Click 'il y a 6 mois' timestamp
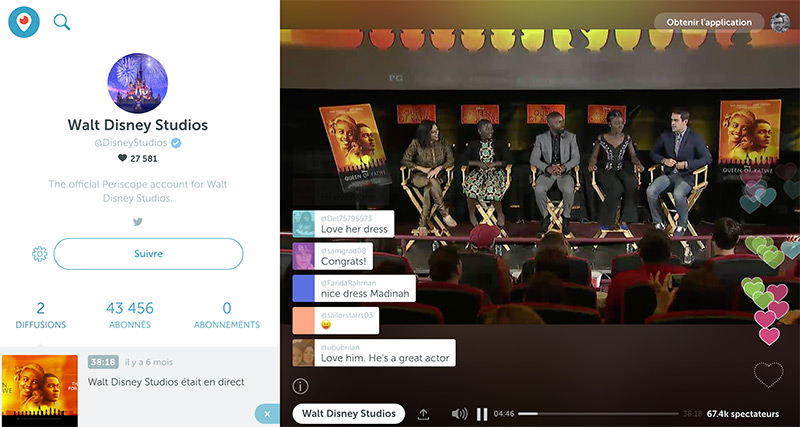This screenshot has width=800, height=427. pyautogui.click(x=149, y=362)
